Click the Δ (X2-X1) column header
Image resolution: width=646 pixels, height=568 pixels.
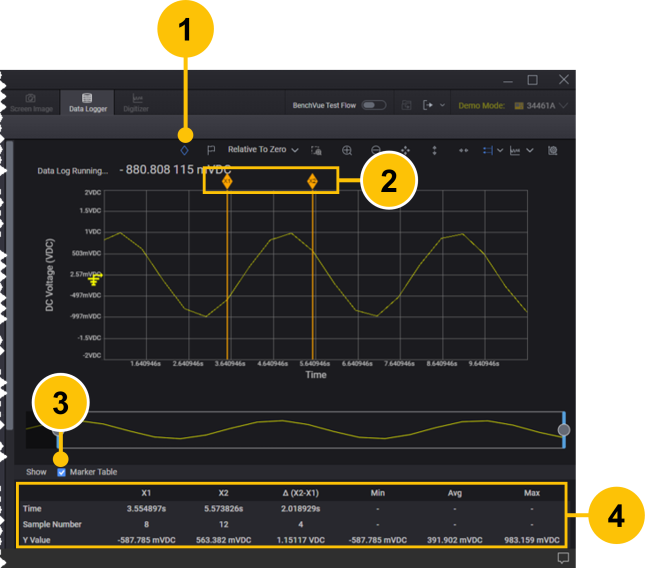click(300, 493)
